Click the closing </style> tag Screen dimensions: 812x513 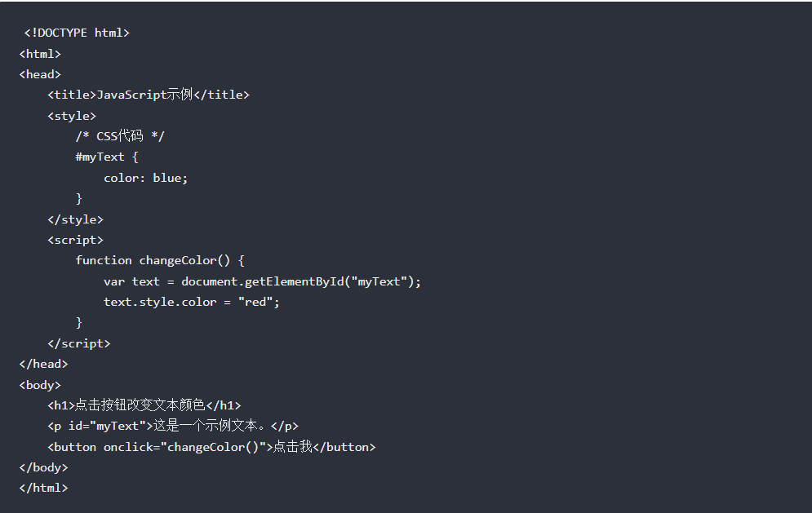(75, 219)
